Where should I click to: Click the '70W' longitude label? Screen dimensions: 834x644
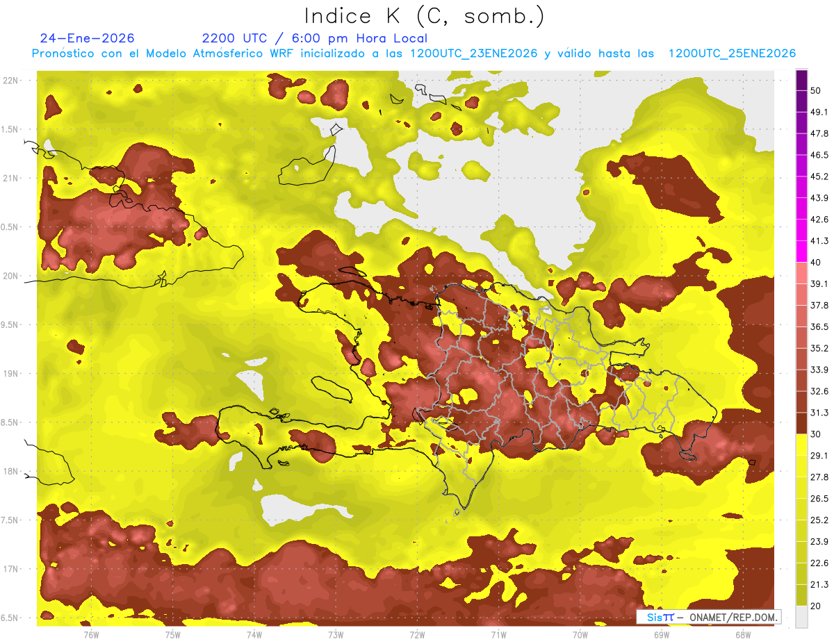580,634
